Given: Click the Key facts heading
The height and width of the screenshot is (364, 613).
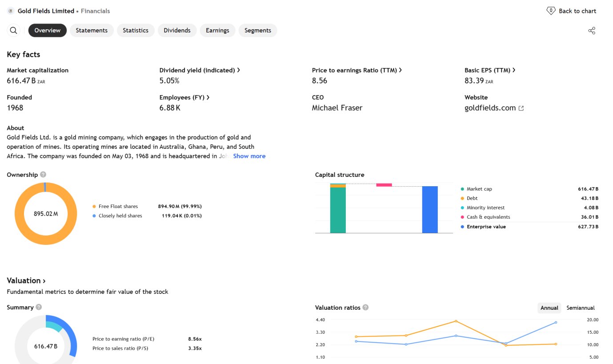Looking at the screenshot, I should tap(24, 54).
